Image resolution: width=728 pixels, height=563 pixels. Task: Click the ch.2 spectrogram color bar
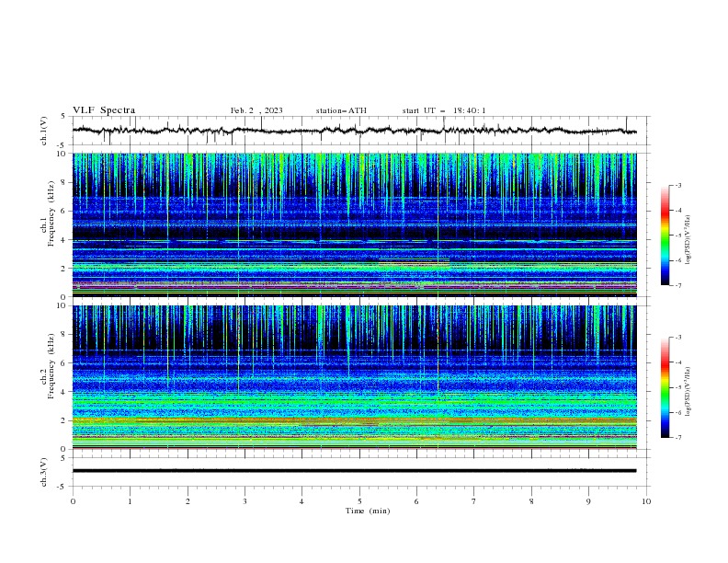coord(665,387)
